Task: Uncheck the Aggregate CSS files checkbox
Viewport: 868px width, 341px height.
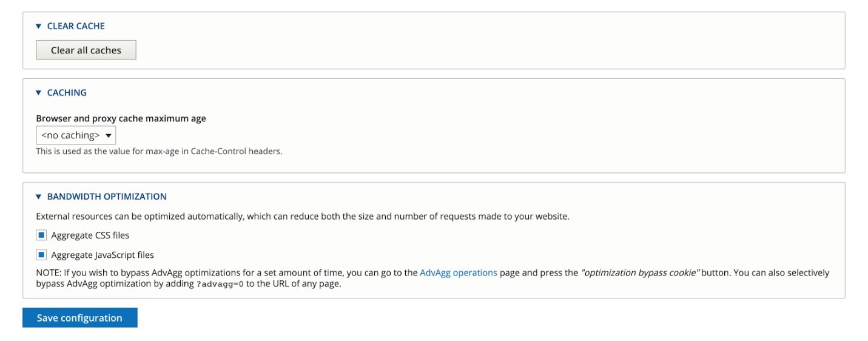Action: [x=42, y=235]
